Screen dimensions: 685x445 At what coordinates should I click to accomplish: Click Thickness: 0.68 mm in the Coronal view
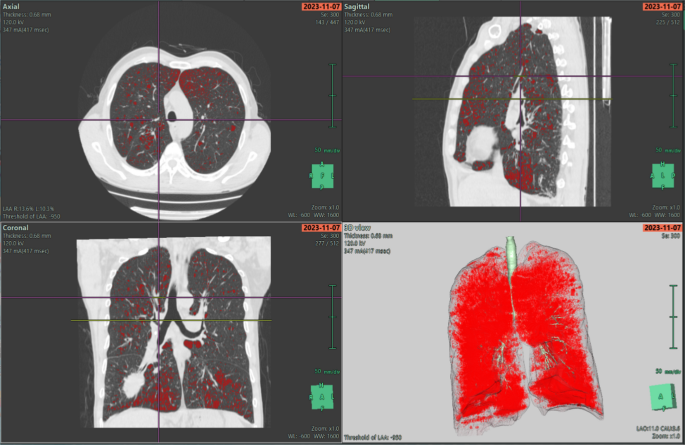[x=27, y=236]
